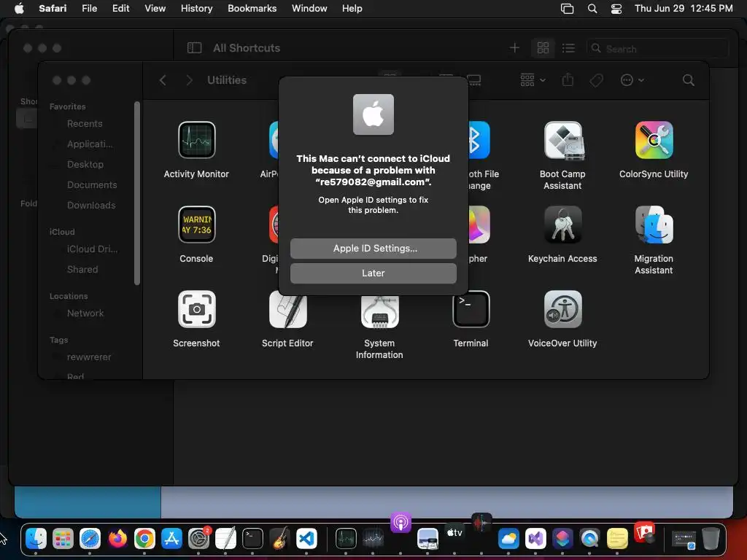Select the rewwrerer tag in sidebar
The image size is (747, 560).
click(88, 357)
